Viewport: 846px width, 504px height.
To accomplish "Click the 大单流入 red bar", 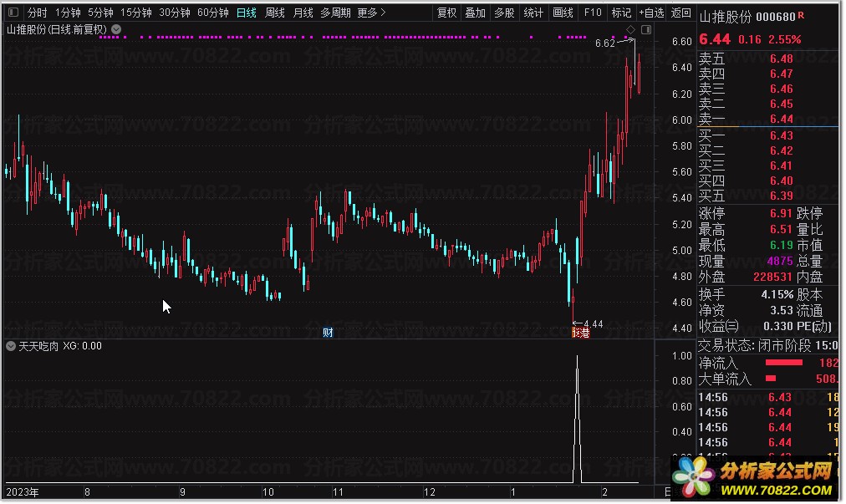I will point(771,379).
